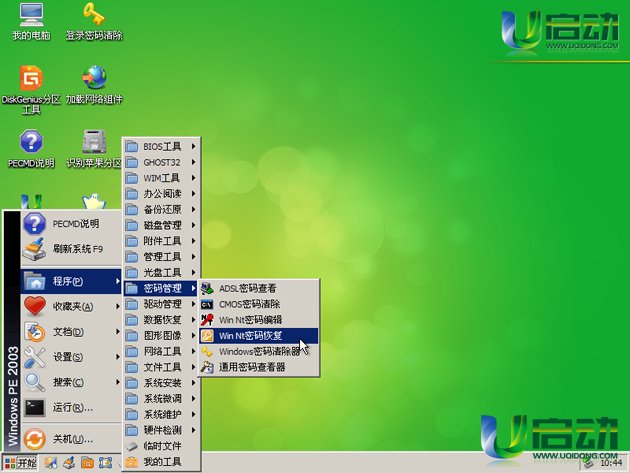Open the 网络工具 program folder
This screenshot has width=630, height=473.
click(161, 351)
